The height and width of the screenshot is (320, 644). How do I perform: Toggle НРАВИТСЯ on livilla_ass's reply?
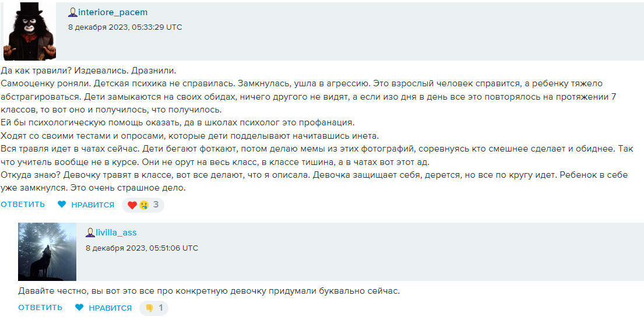(111, 308)
